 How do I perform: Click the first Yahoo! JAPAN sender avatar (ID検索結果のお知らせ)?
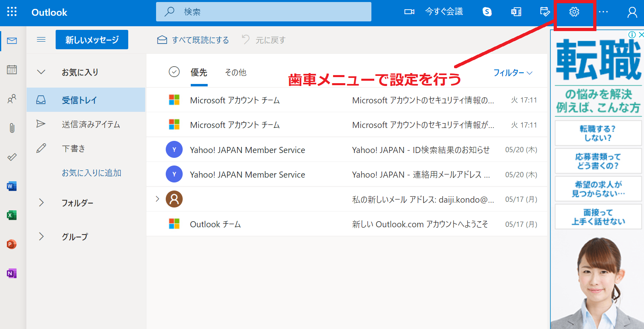click(x=174, y=150)
